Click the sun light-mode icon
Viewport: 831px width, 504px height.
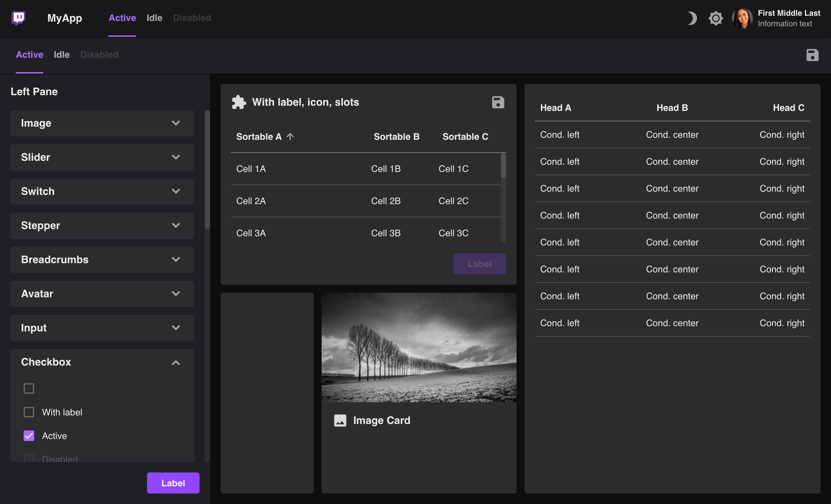[x=715, y=18]
